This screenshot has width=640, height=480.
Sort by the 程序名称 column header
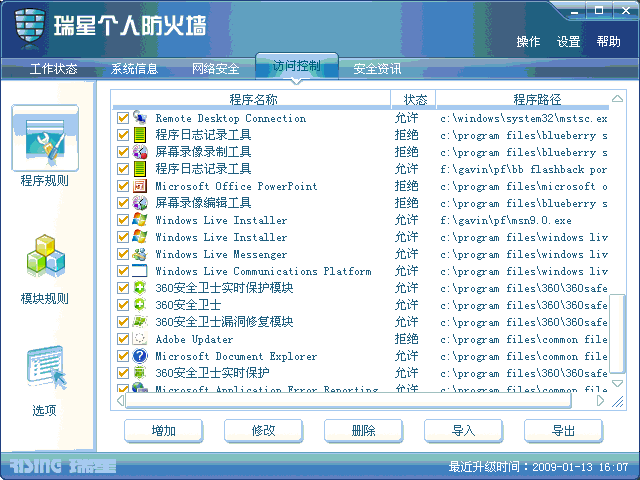[251, 99]
